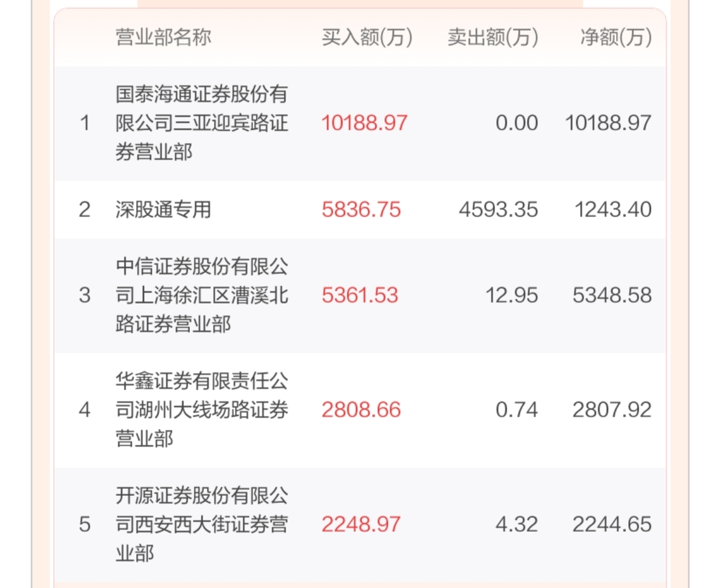Click the net amount 2807.92

click(613, 410)
